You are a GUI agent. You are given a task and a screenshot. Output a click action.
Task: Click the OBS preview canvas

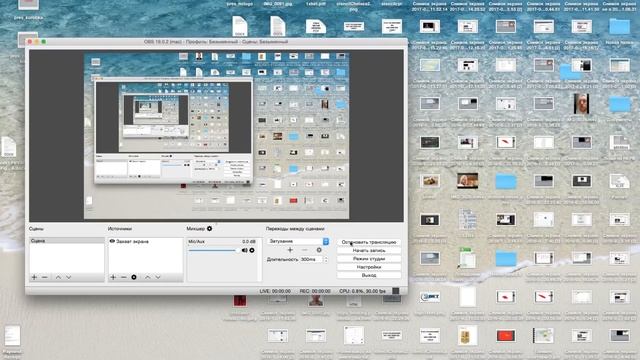[x=216, y=136]
